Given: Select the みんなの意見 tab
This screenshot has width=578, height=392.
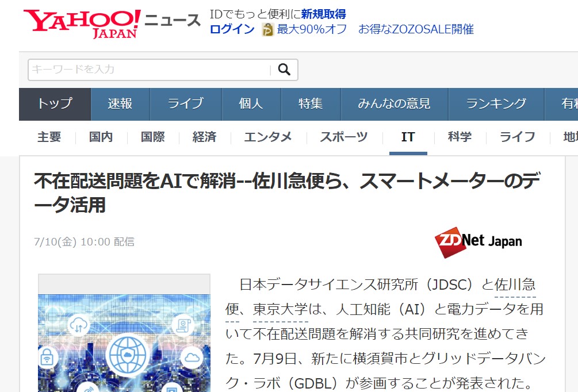Looking at the screenshot, I should [394, 103].
